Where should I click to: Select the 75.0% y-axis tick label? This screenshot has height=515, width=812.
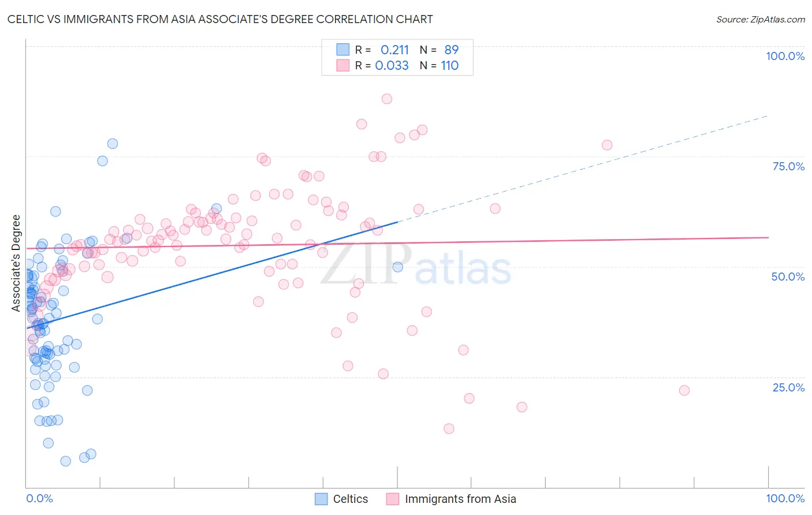point(788,166)
